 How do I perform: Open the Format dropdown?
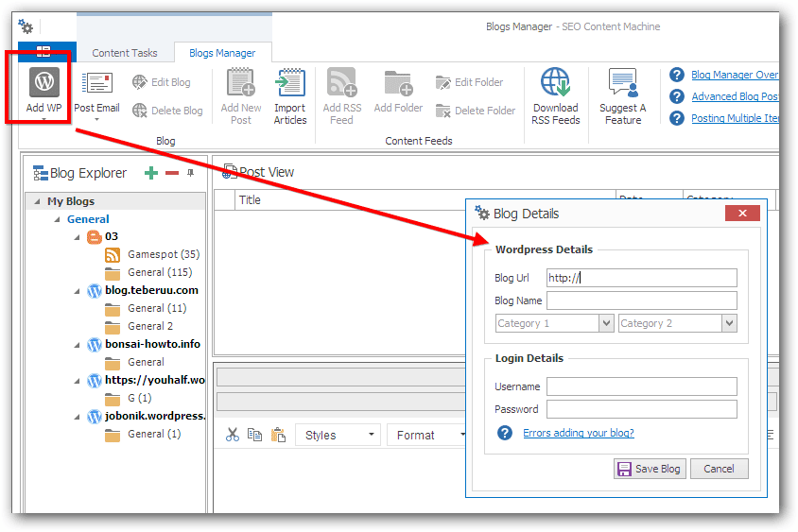click(x=426, y=435)
